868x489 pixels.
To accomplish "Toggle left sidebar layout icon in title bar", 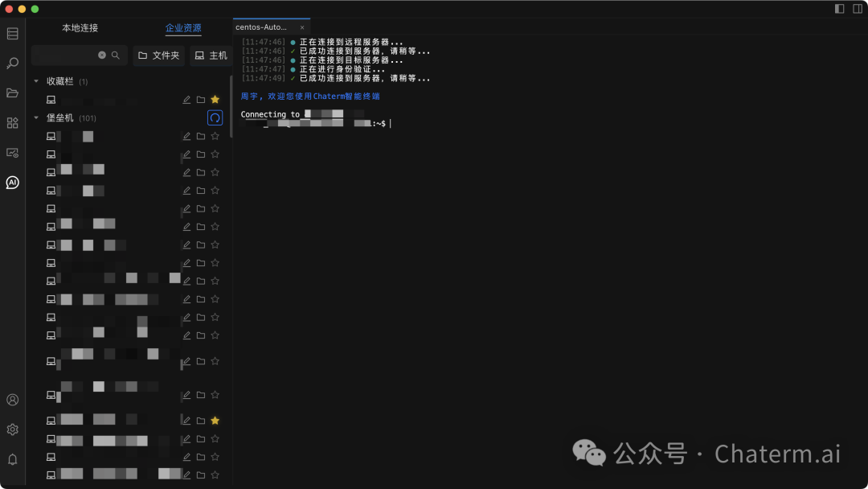I will tap(839, 8).
